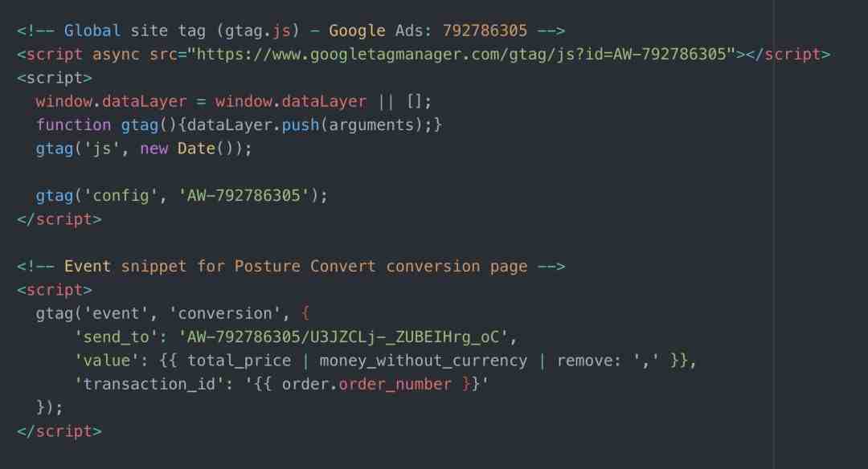Click the 'config' string in gtag call
The width and height of the screenshot is (868, 469).
click(x=121, y=195)
